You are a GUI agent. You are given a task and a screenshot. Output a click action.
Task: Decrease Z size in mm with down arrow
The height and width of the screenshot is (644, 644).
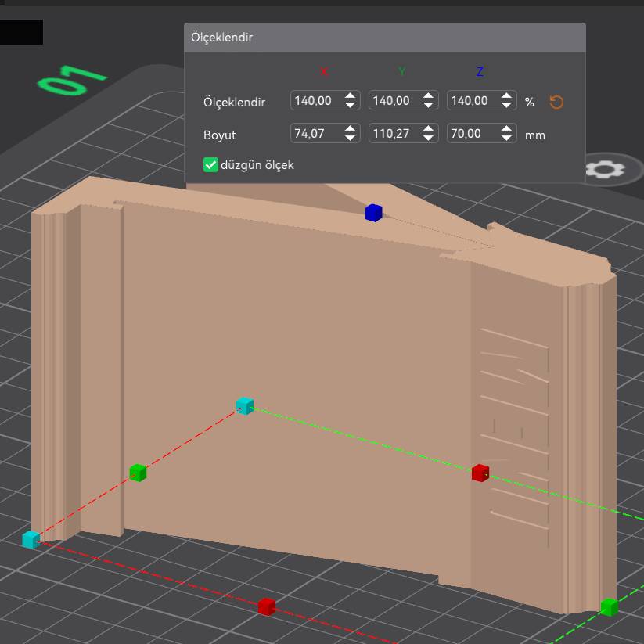506,138
